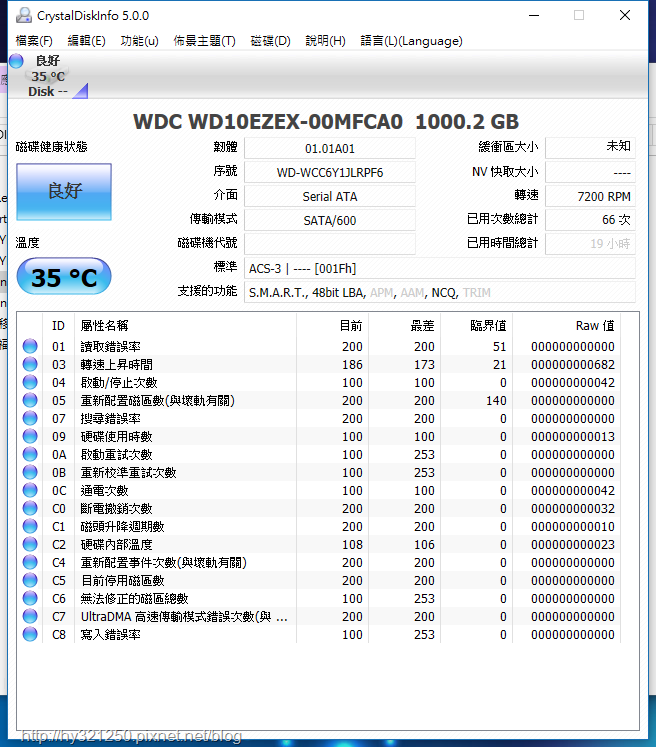
Task: Click the 屬性名稱 column header
Action: (x=185, y=326)
